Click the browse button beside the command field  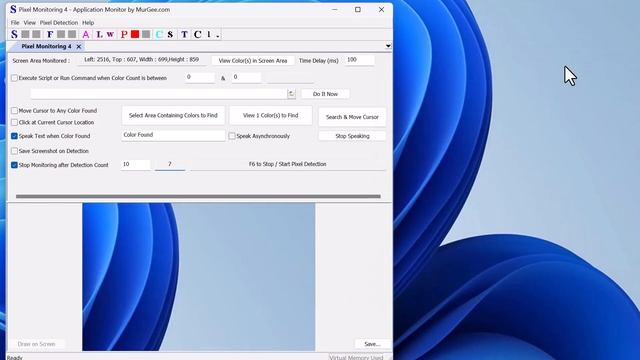point(291,94)
